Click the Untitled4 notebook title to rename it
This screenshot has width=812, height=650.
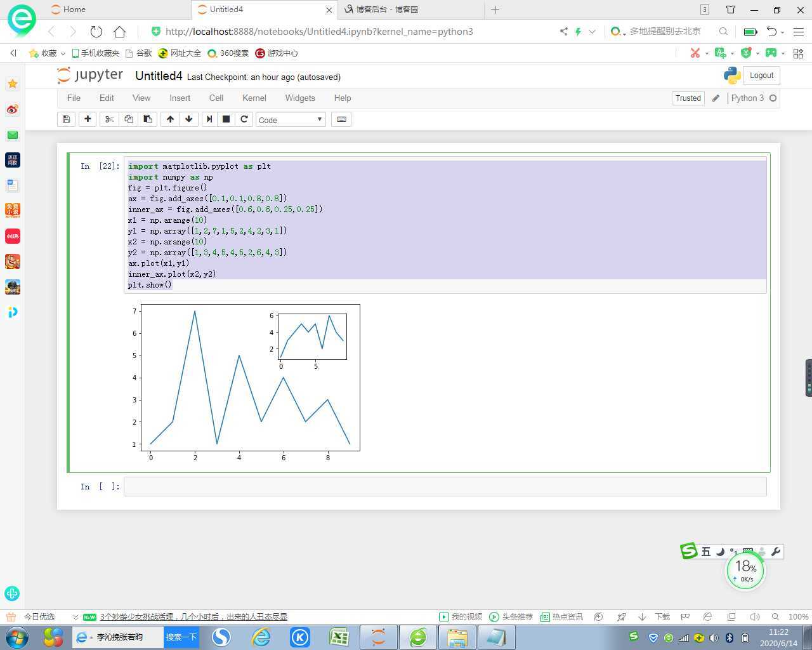(x=159, y=76)
